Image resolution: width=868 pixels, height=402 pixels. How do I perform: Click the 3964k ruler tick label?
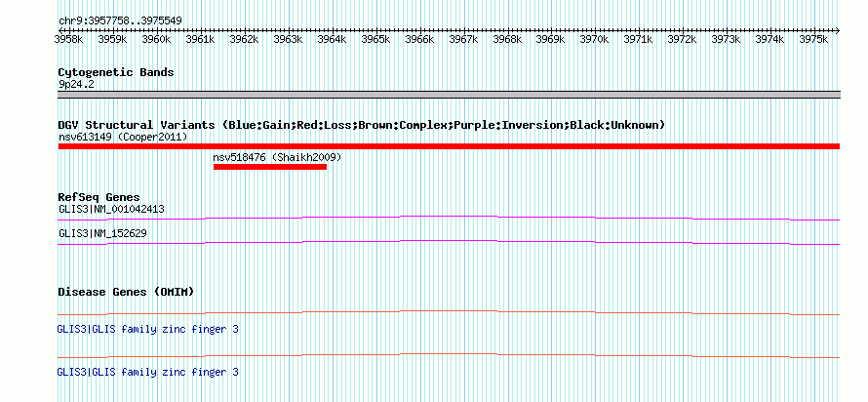pyautogui.click(x=332, y=40)
